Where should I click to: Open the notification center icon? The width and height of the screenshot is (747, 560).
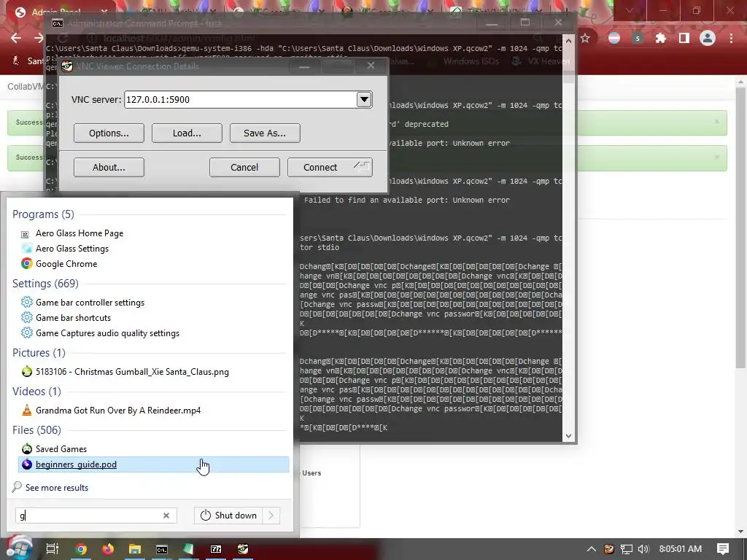pos(723,549)
